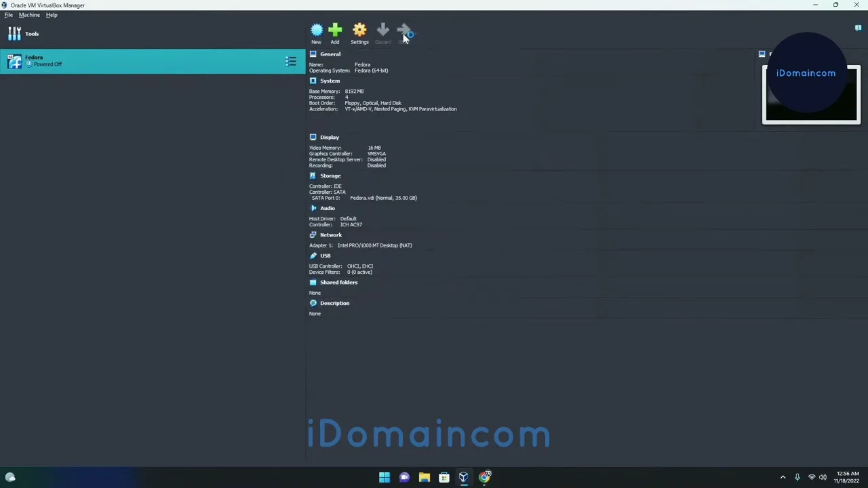This screenshot has height=488, width=868.
Task: Click the '8192 MB' base memory value
Action: (x=354, y=91)
